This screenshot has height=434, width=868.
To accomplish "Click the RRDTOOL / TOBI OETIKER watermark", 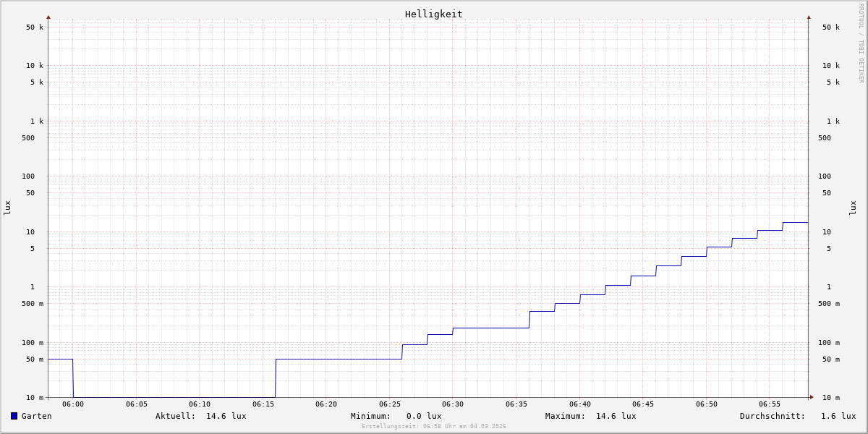I will pyautogui.click(x=861, y=43).
